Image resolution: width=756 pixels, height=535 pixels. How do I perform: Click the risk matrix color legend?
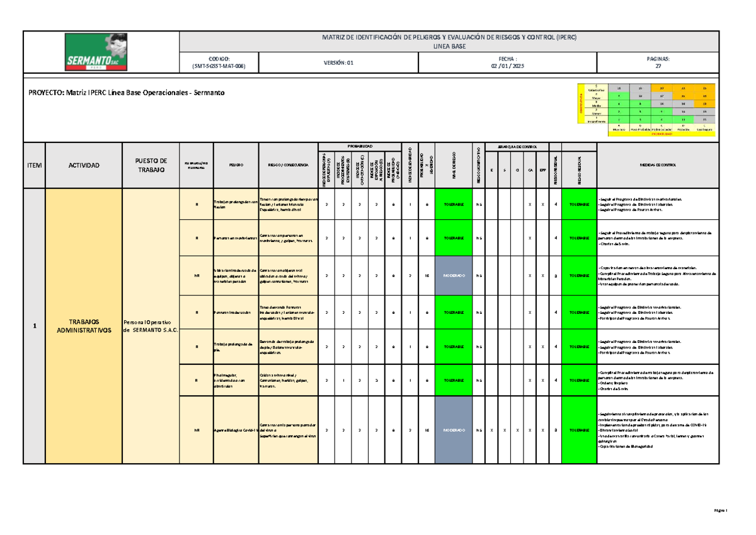pyautogui.click(x=647, y=110)
